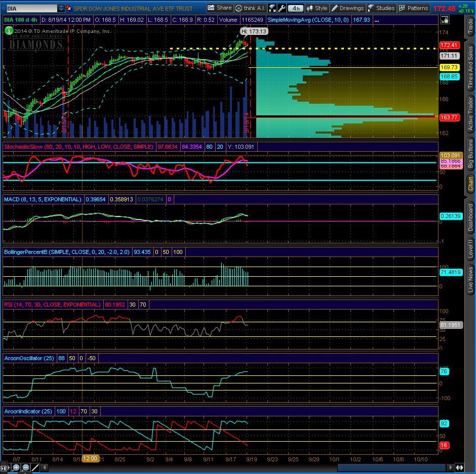Click the 71.4819 Bollinger axis value bubble

pyautogui.click(x=451, y=272)
